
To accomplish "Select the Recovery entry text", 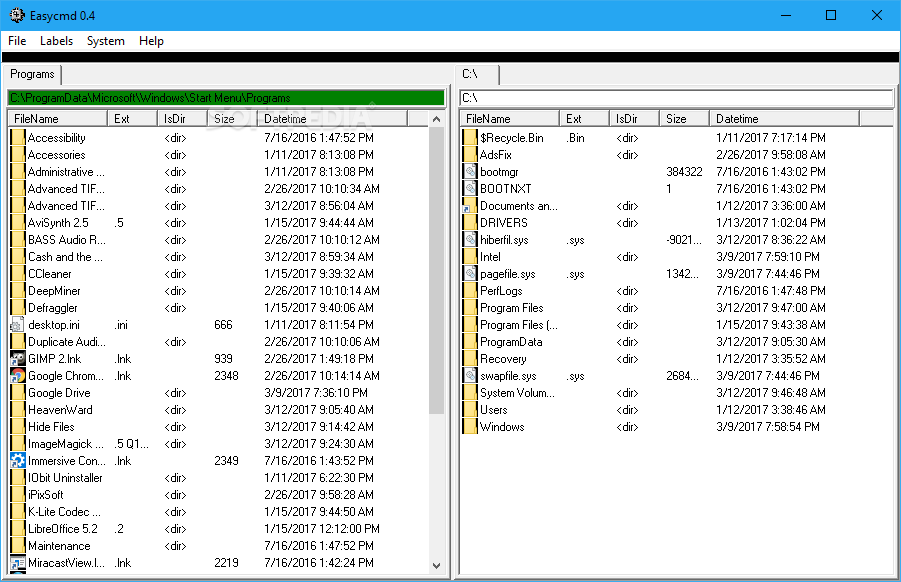I will pyautogui.click(x=503, y=359).
